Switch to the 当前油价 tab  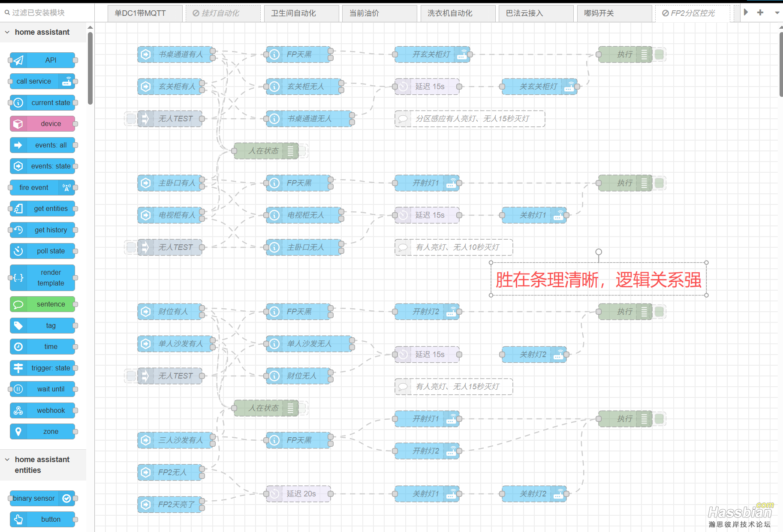click(x=379, y=13)
